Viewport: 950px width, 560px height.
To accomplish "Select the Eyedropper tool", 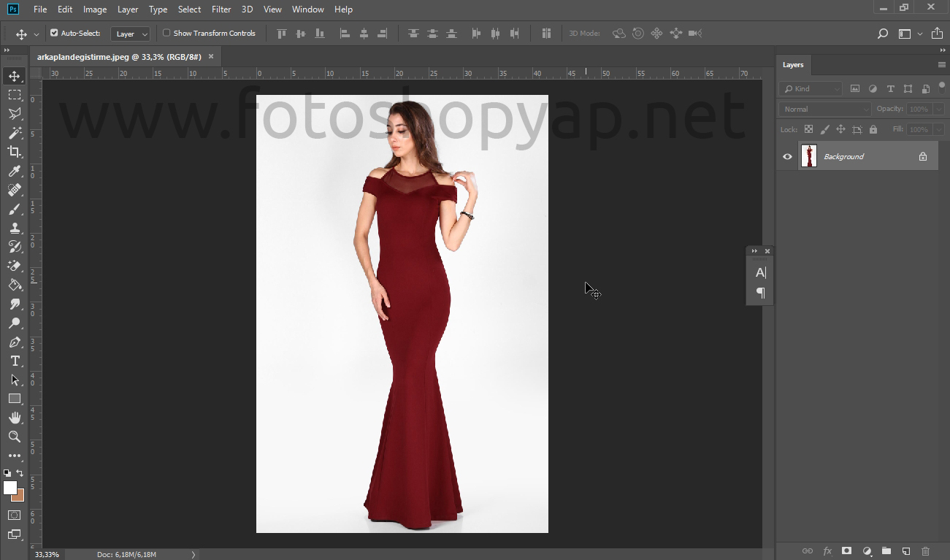I will (x=14, y=171).
